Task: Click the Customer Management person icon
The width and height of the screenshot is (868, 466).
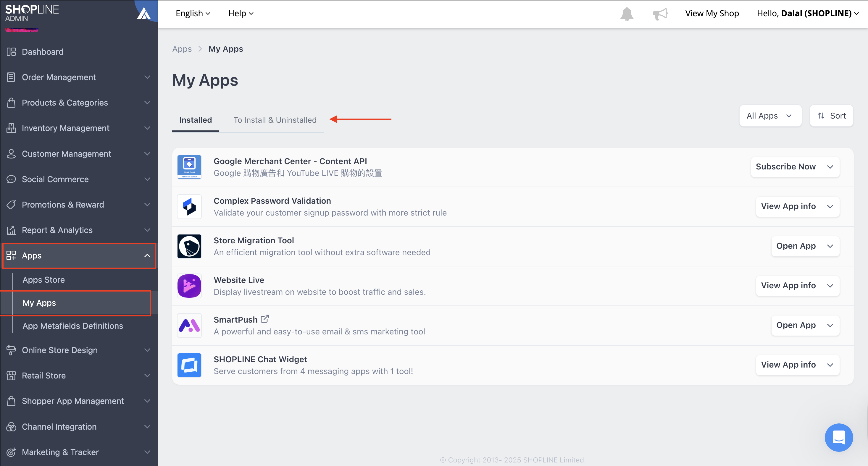Action: click(x=11, y=153)
